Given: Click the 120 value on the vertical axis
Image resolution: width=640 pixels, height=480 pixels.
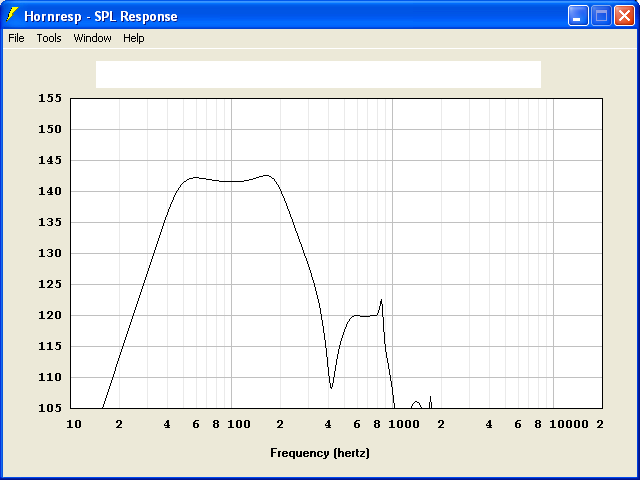Looking at the screenshot, I should (50, 316).
